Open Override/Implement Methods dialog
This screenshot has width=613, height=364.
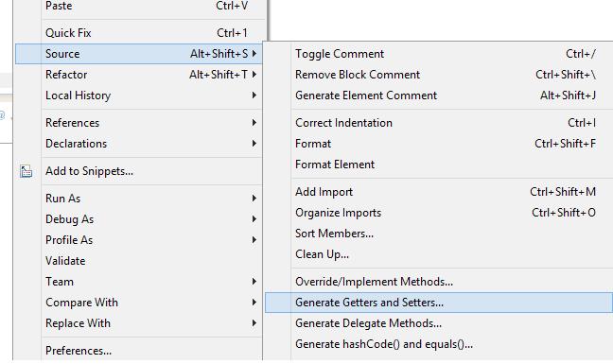(439, 282)
